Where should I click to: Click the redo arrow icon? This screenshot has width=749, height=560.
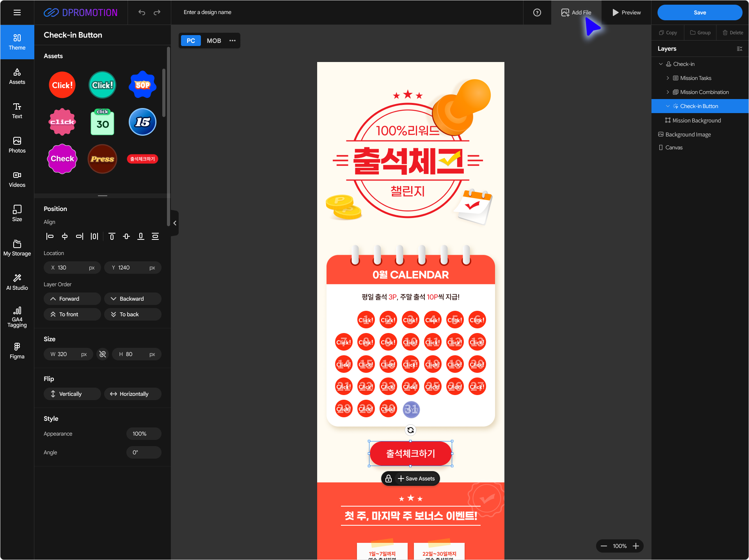157,12
